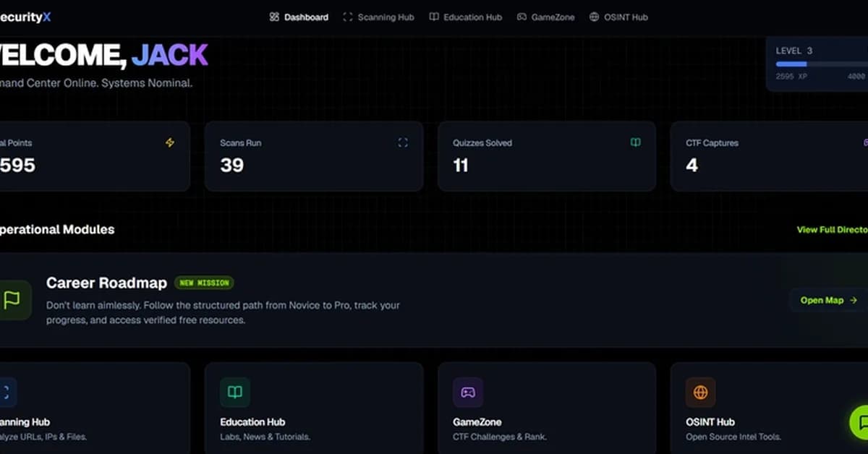The height and width of the screenshot is (454, 868).
Task: Select OSINT Hub in the top navigation
Action: click(x=618, y=17)
